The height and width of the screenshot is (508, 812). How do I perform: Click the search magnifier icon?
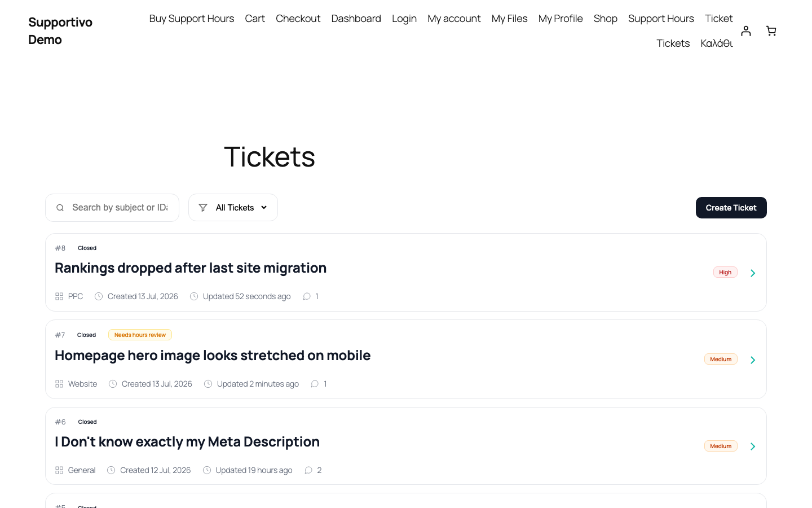pos(60,208)
